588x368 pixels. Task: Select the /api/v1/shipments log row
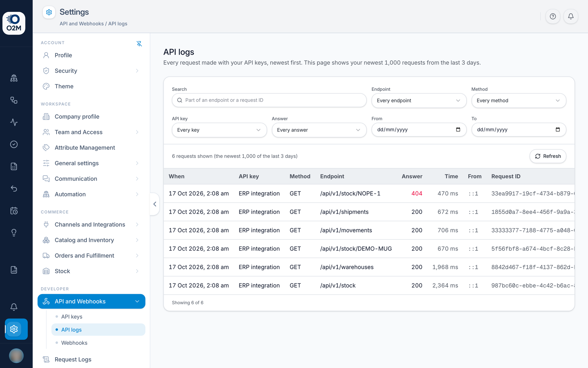coord(369,212)
